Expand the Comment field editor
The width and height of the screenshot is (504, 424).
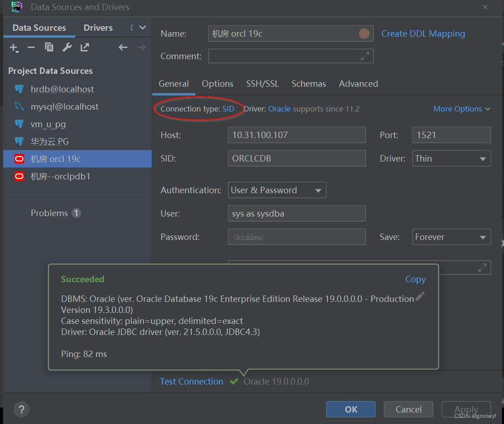365,56
